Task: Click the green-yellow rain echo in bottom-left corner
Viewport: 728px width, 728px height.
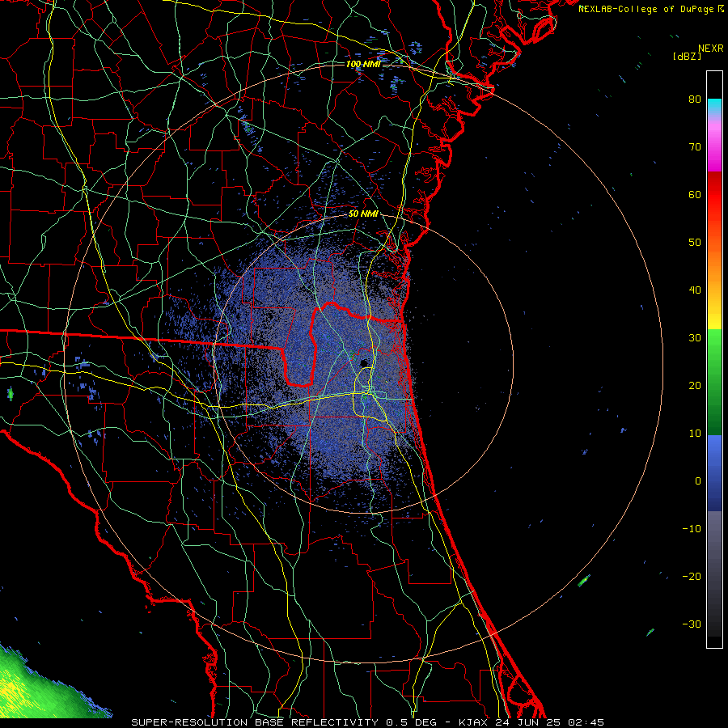Action: click(x=40, y=687)
